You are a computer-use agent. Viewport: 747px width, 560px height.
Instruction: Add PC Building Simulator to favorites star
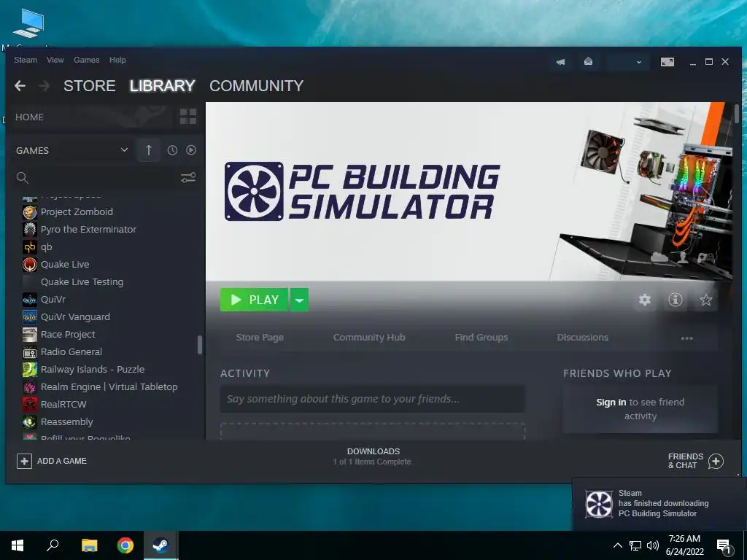pyautogui.click(x=705, y=300)
